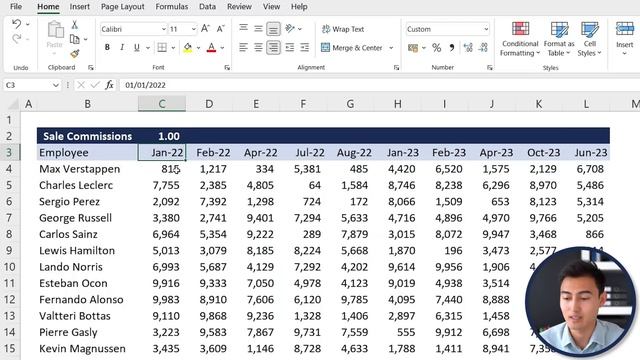Click the Redo arrow icon
The height and width of the screenshot is (360, 640).
(x=16, y=39)
